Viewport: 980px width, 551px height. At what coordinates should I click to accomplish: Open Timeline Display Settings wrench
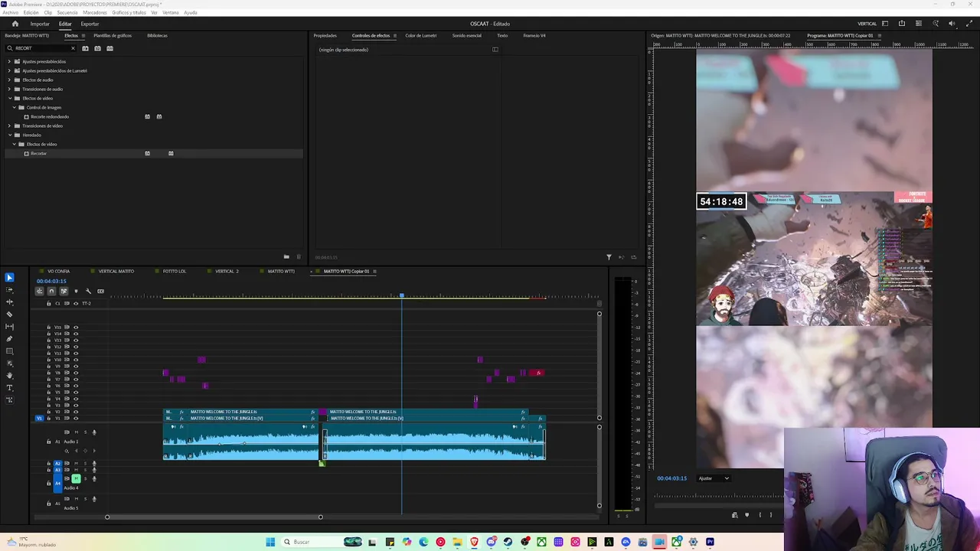[x=88, y=291]
